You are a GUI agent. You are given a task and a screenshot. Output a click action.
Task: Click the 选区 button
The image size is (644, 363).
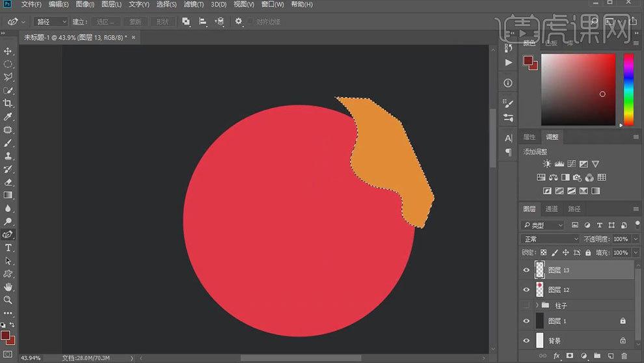point(105,21)
